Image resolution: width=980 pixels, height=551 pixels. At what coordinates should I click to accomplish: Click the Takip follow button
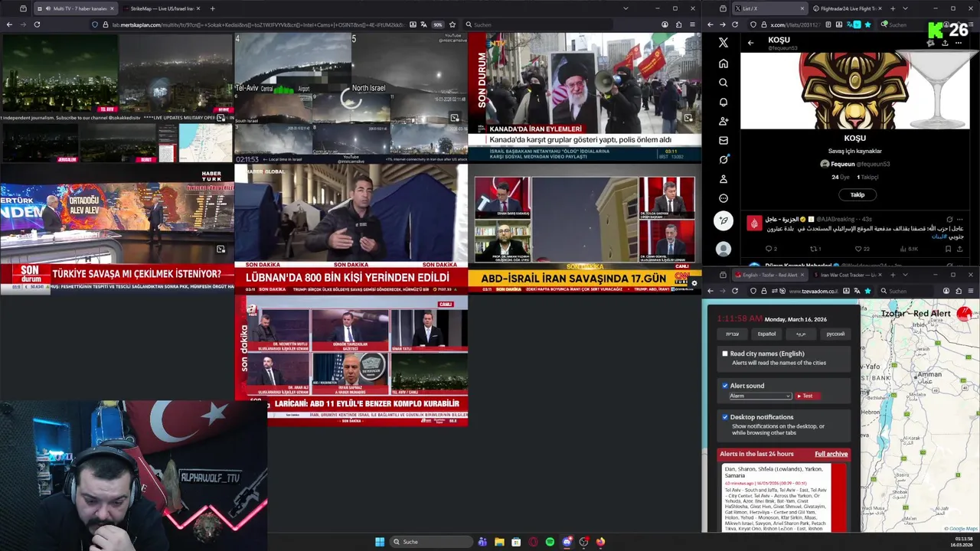[857, 194]
